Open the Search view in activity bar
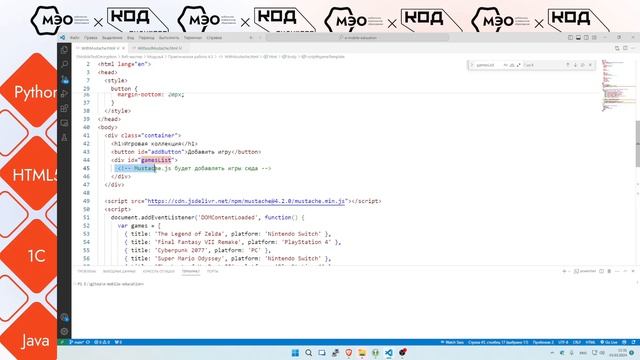640x360 pixels. point(64,64)
